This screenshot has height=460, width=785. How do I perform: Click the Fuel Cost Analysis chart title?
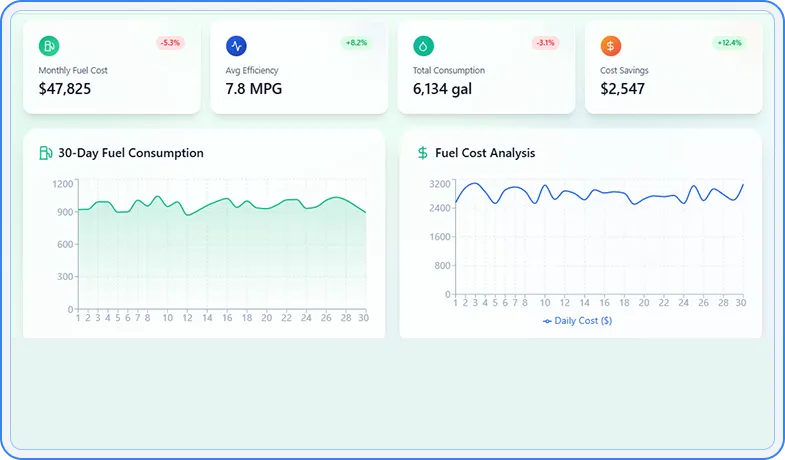(x=485, y=153)
